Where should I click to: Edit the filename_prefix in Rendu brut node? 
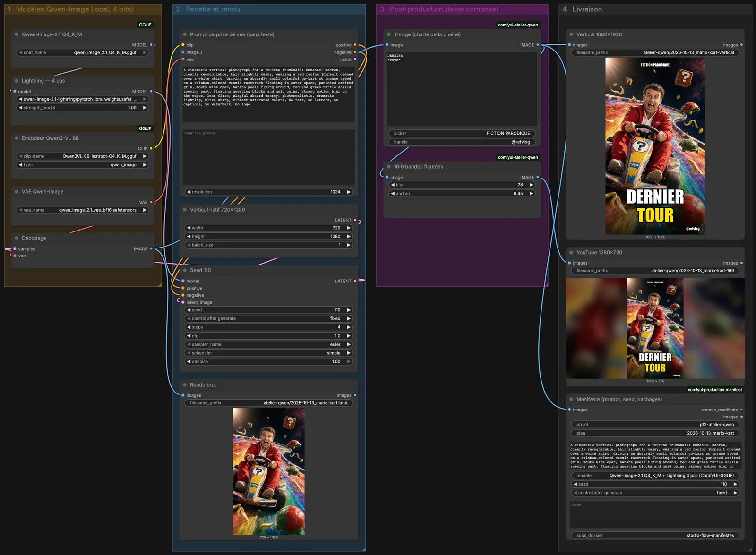tap(269, 403)
